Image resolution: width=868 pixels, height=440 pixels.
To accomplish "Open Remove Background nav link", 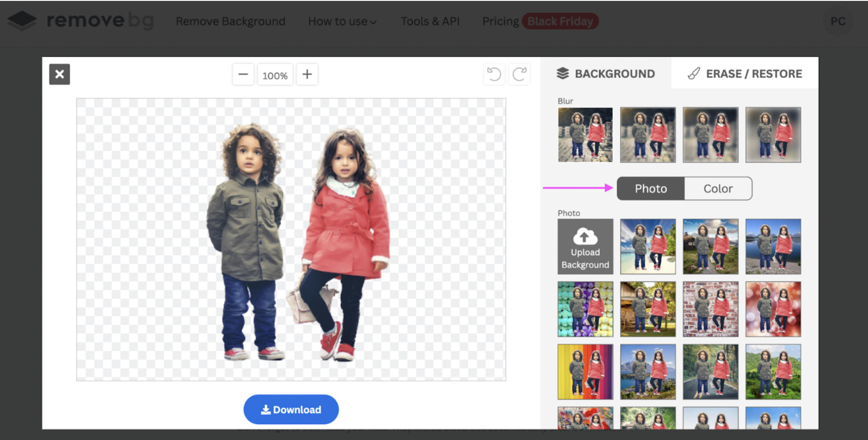I will click(231, 21).
